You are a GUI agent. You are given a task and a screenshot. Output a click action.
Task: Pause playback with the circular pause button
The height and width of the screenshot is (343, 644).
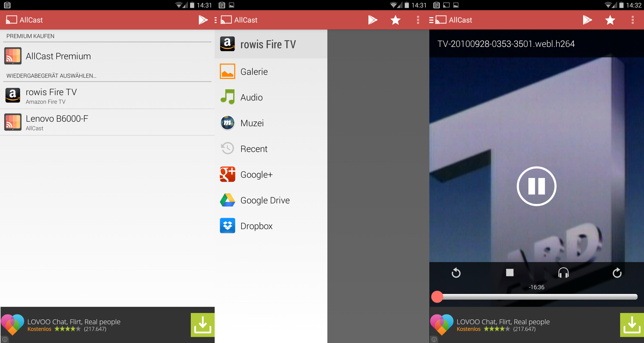(x=537, y=186)
